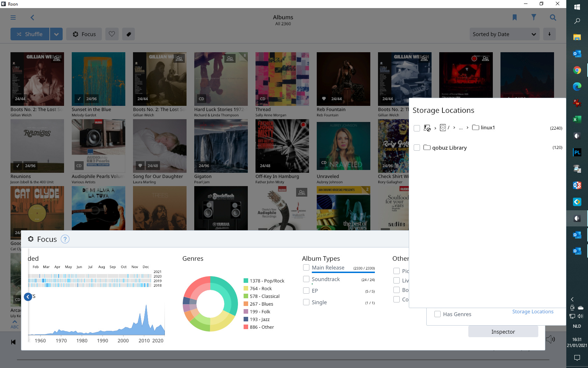Click 2020 row in import date heatmap
This screenshot has width=588, height=368.
coord(90,276)
